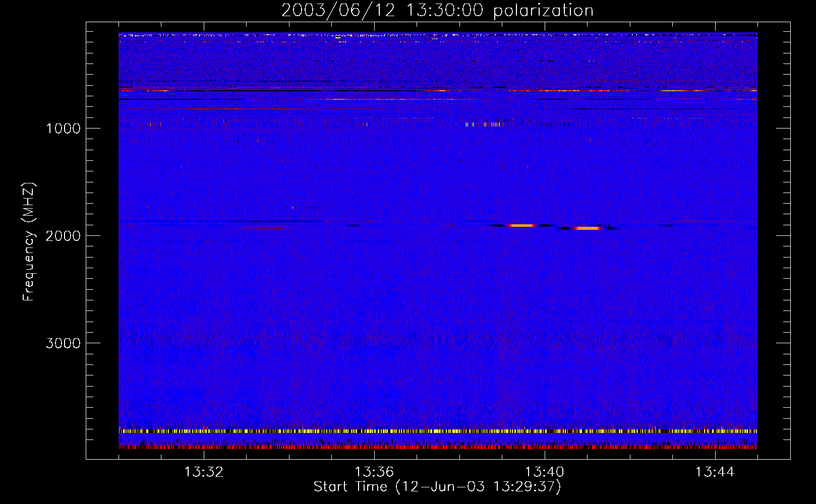Click the red band at the spectrogram bottom edge
This screenshot has height=504, width=816.
438,447
